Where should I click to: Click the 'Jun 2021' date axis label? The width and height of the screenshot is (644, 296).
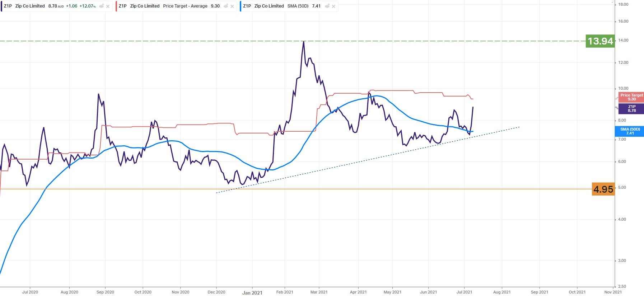tap(428, 292)
